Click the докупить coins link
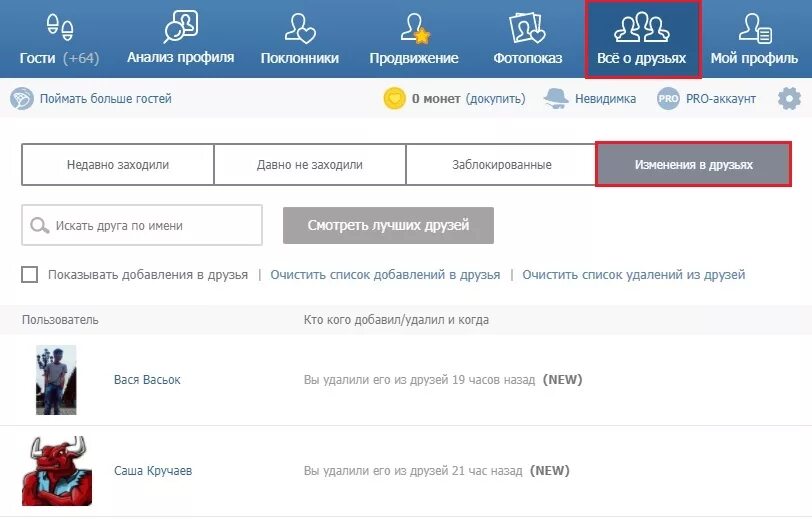 click(494, 99)
